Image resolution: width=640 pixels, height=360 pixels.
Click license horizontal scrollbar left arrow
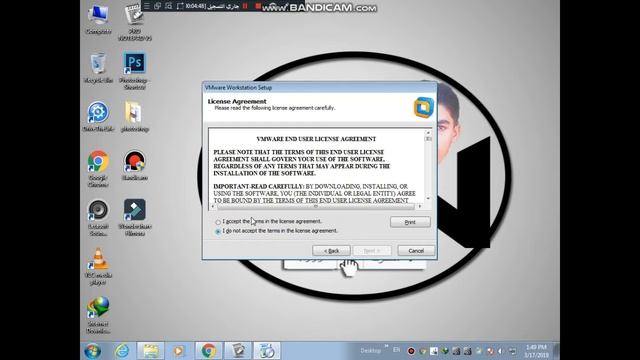coord(213,207)
